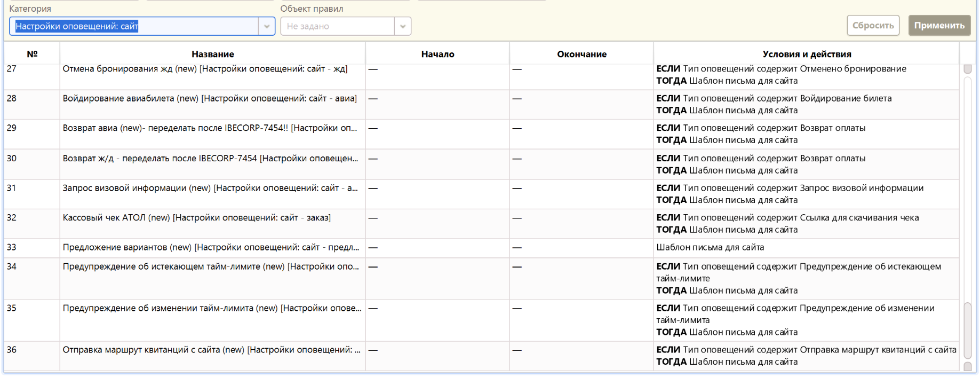Choose row 32 Кассовый чек АТОЛ
This screenshot has height=377, width=980.
[196, 218]
